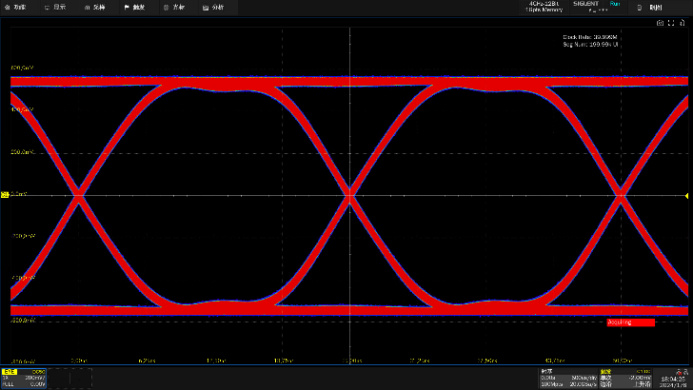The image size is (693, 390).
Task: Select the yellow channel offset marker
Action: (x=5, y=195)
